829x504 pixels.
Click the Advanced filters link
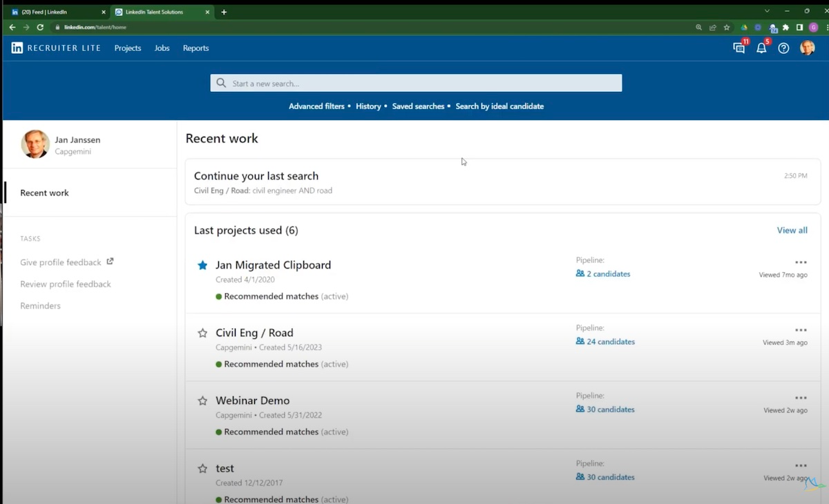[x=316, y=106]
